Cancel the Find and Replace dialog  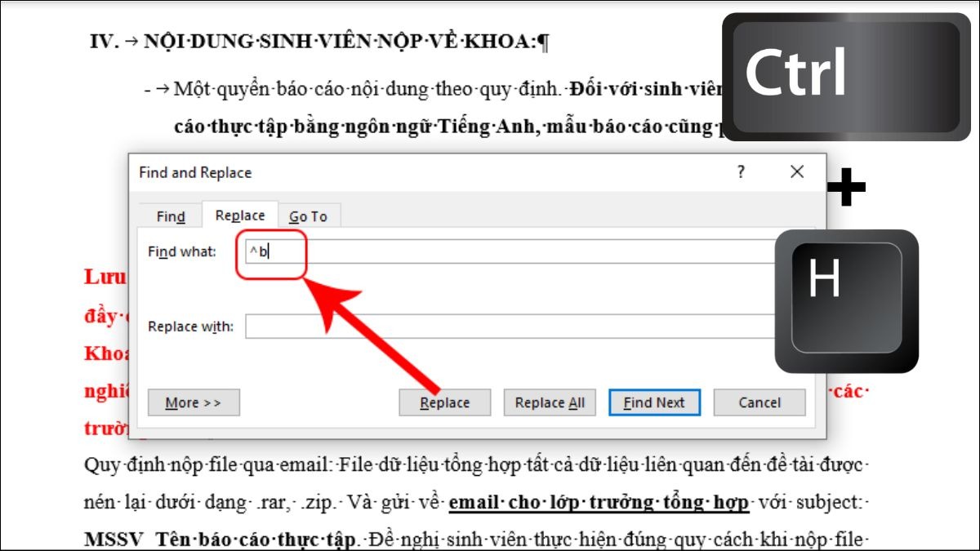(x=759, y=402)
